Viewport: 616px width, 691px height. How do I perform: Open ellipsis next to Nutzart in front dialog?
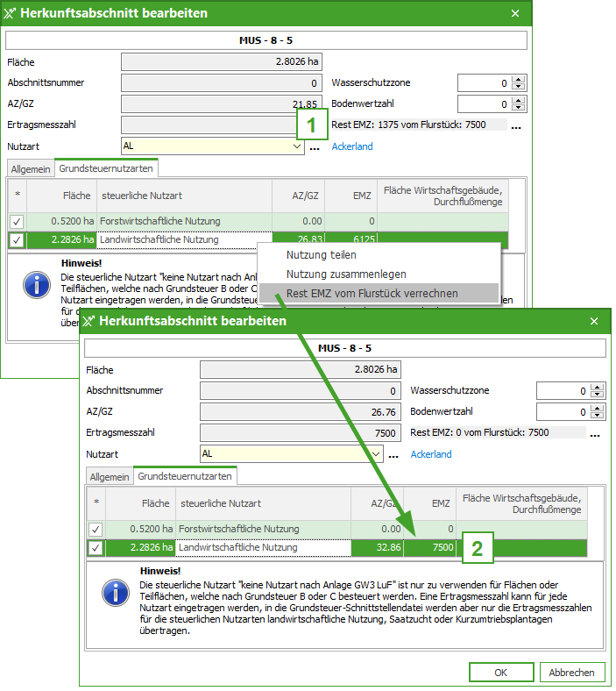tap(393, 455)
